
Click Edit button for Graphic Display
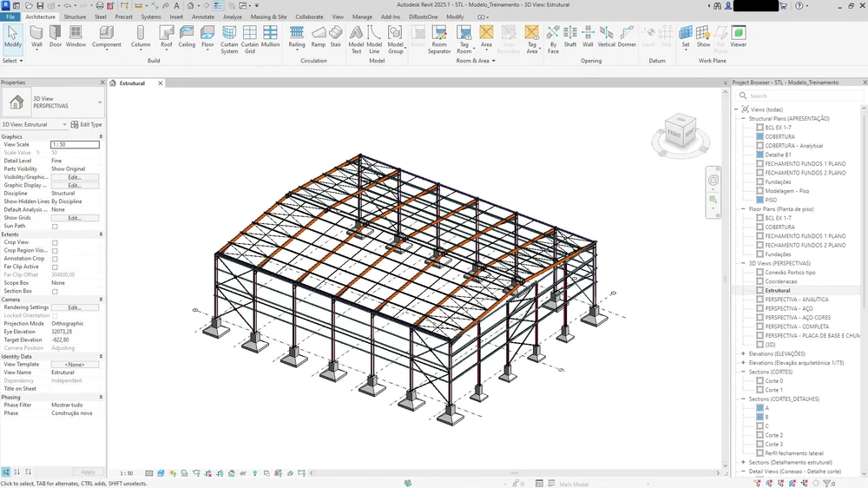[x=75, y=186]
